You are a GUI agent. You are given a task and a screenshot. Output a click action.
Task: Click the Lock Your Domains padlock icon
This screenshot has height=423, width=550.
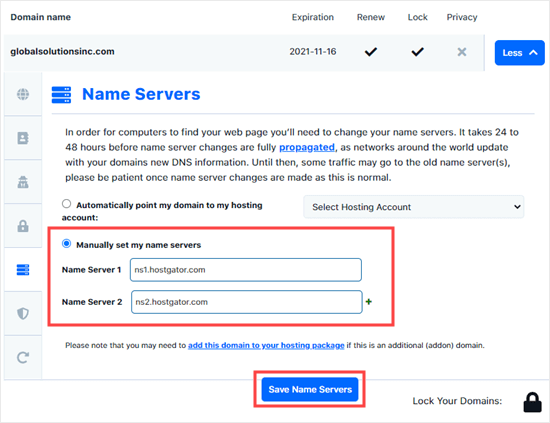[x=532, y=402]
